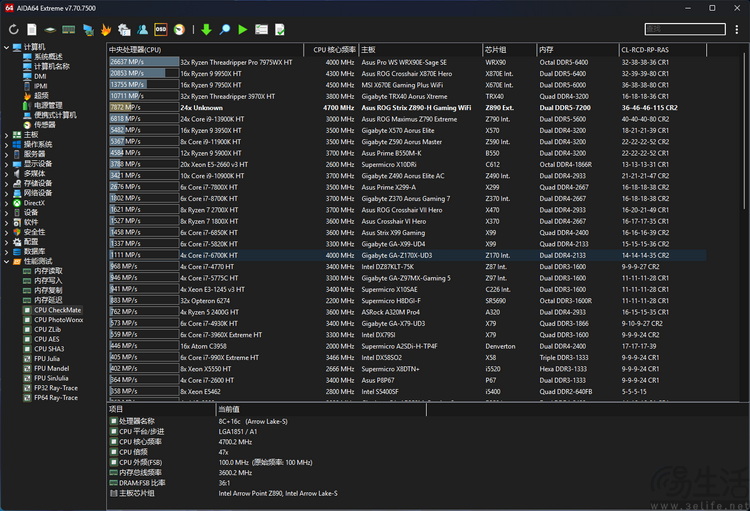This screenshot has height=511, width=750.
Task: Expand the 主板 tree node
Action: [6, 135]
